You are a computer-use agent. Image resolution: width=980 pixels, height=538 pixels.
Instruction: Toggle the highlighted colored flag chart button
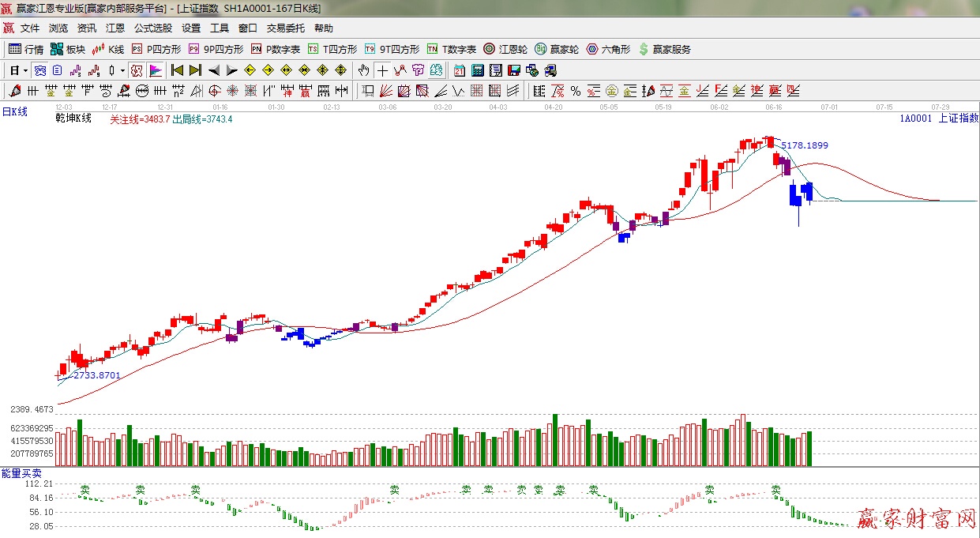[x=155, y=70]
